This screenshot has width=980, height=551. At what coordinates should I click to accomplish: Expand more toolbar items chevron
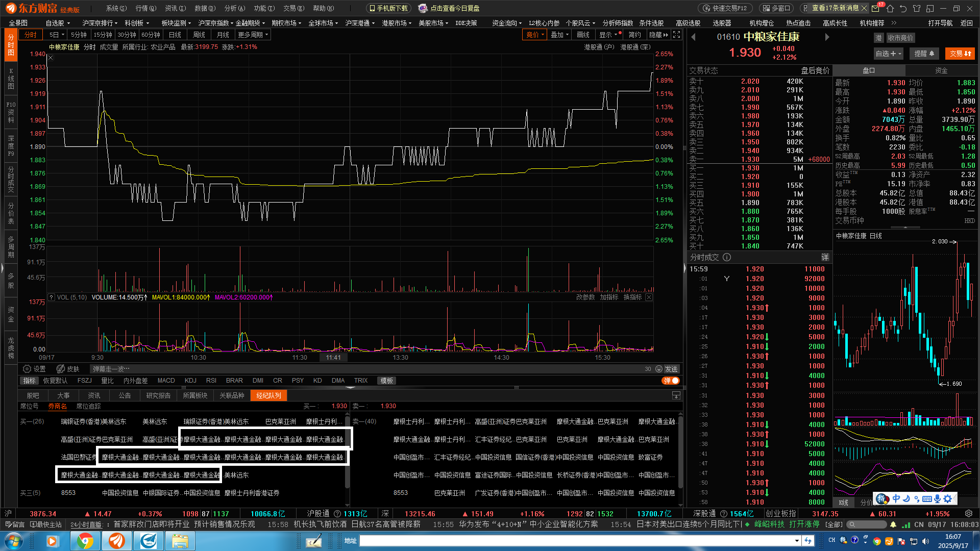894,23
